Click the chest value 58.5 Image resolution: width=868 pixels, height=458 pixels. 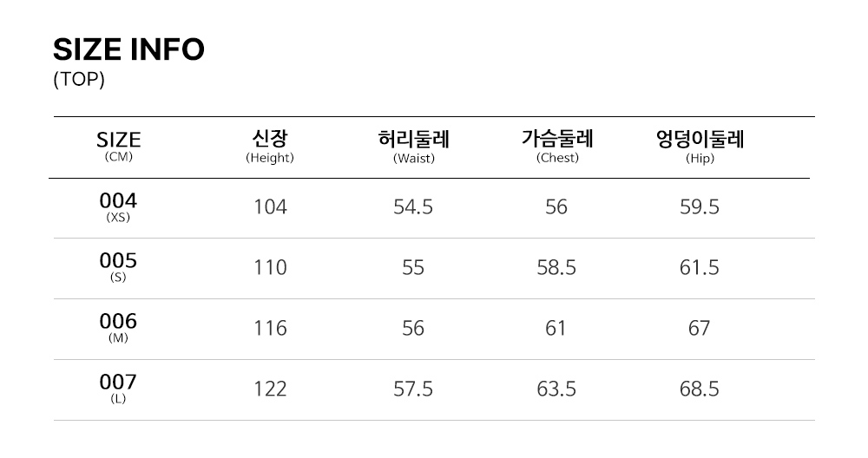(556, 268)
